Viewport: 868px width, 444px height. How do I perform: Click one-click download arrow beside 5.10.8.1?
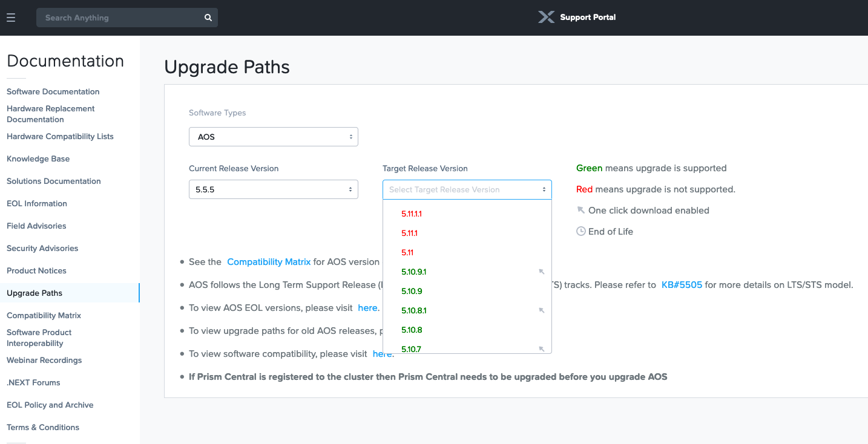tap(542, 310)
